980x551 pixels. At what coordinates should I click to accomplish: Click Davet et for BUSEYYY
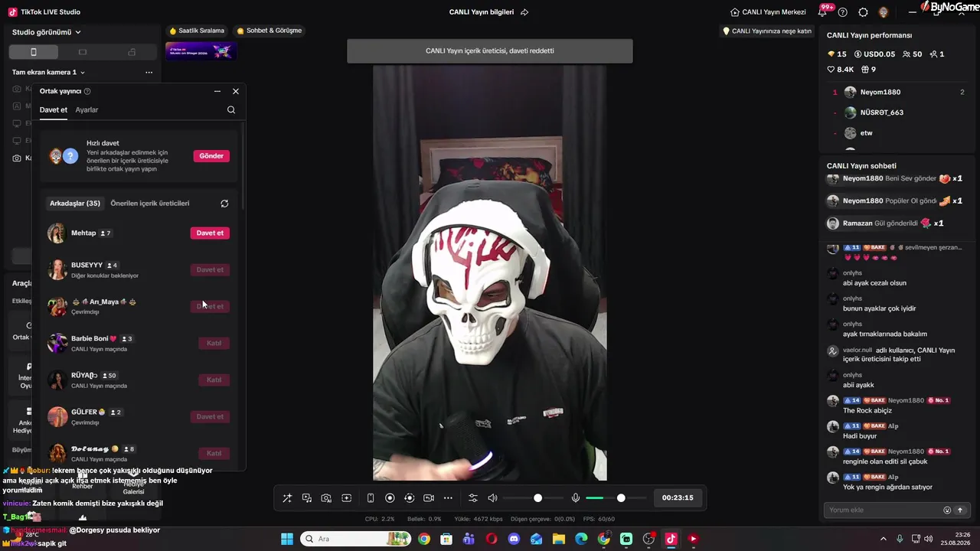coord(210,269)
